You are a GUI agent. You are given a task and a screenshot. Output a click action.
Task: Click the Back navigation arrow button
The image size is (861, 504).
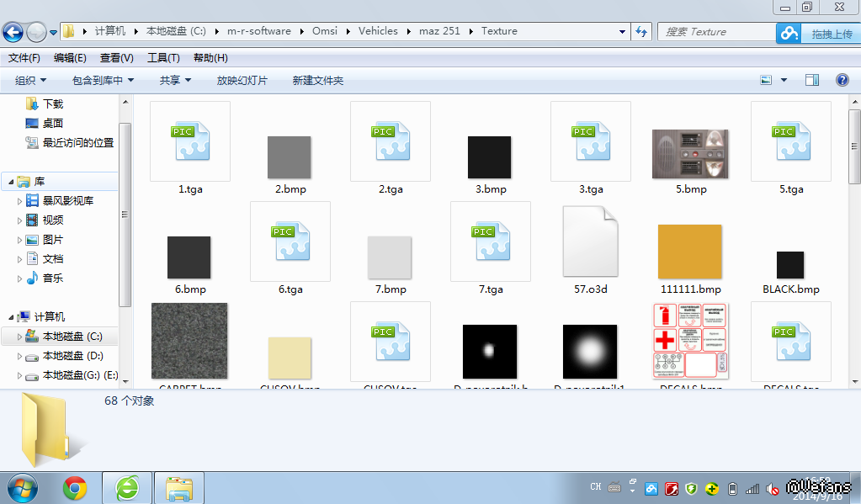(13, 32)
